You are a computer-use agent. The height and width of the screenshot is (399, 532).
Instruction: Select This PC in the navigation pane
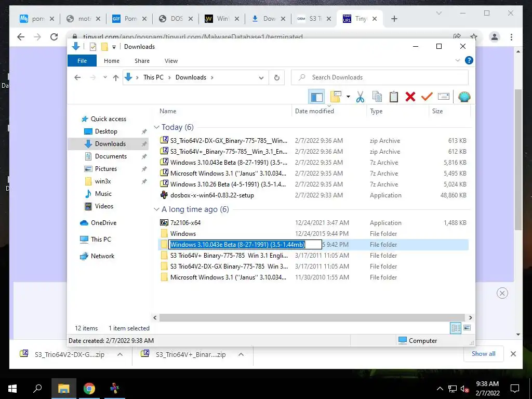[x=100, y=239]
